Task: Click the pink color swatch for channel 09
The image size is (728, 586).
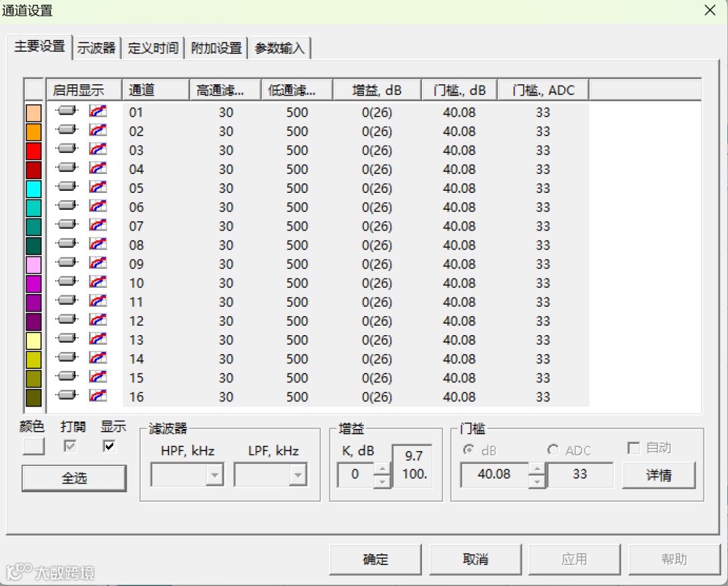Action: [x=34, y=264]
